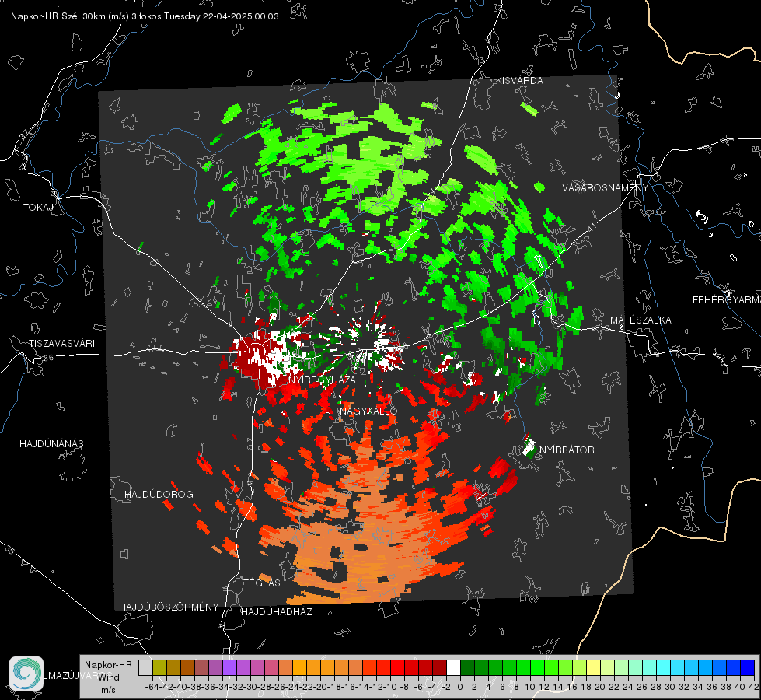Screen dimensions: 761x700
Task: Select the white zero-velocity legend swatch
Action: [x=453, y=667]
